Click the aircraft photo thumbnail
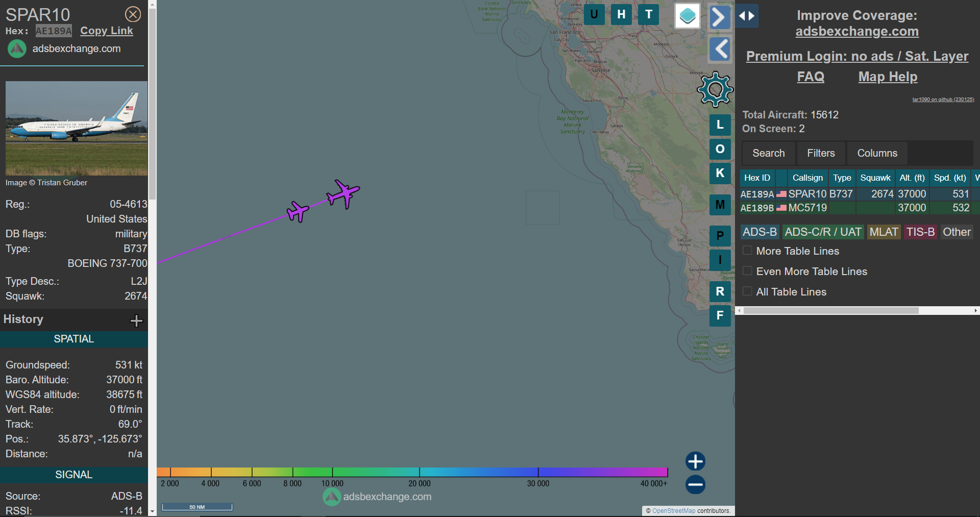Viewport: 980px width, 517px height. tap(77, 128)
